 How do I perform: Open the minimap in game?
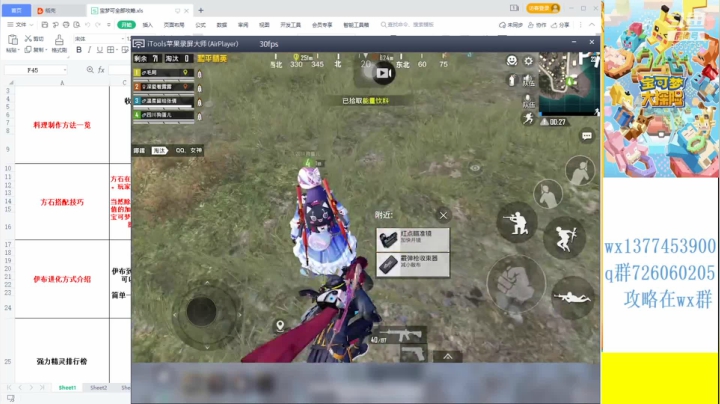tap(569, 83)
